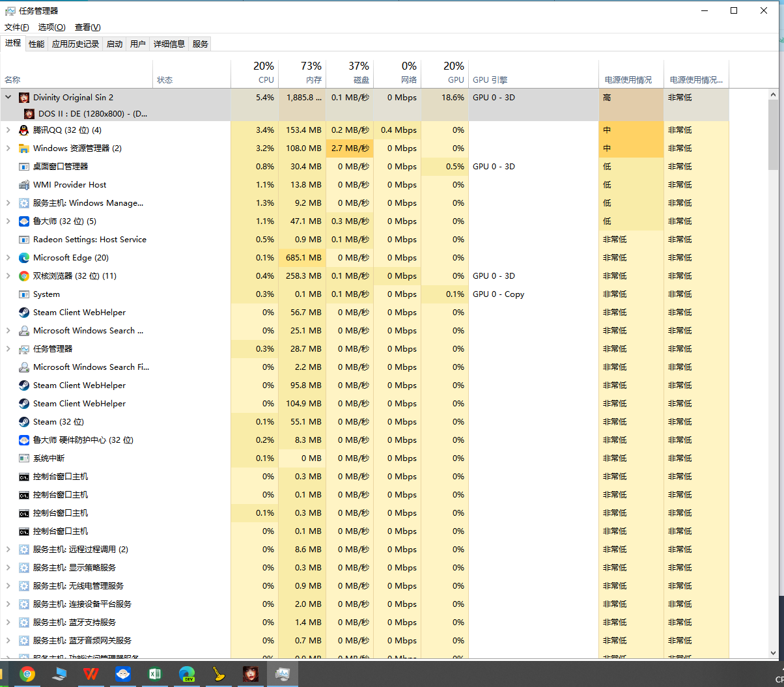
Task: Click the GPU 0 - Copy engine cell
Action: (x=533, y=294)
